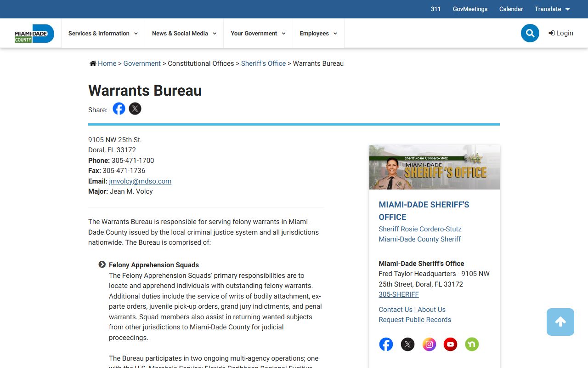Image resolution: width=588 pixels, height=368 pixels.
Task: Open GovMeetings in top bar
Action: [x=470, y=9]
